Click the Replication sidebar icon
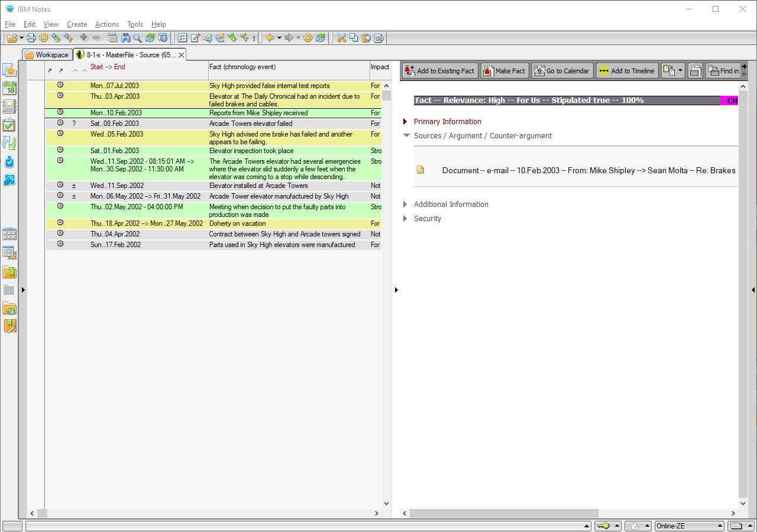Screen dimensions: 757x532 click(x=9, y=143)
